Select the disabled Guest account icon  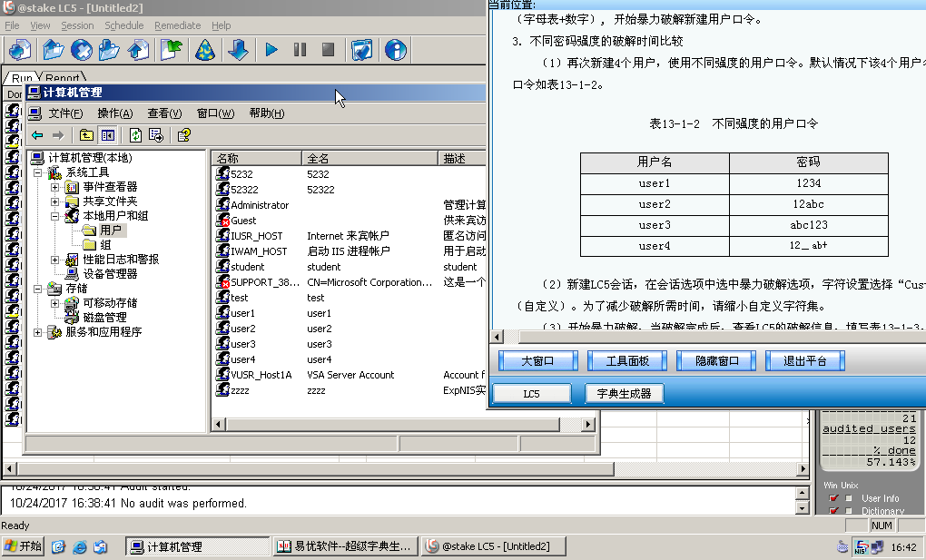pos(222,220)
